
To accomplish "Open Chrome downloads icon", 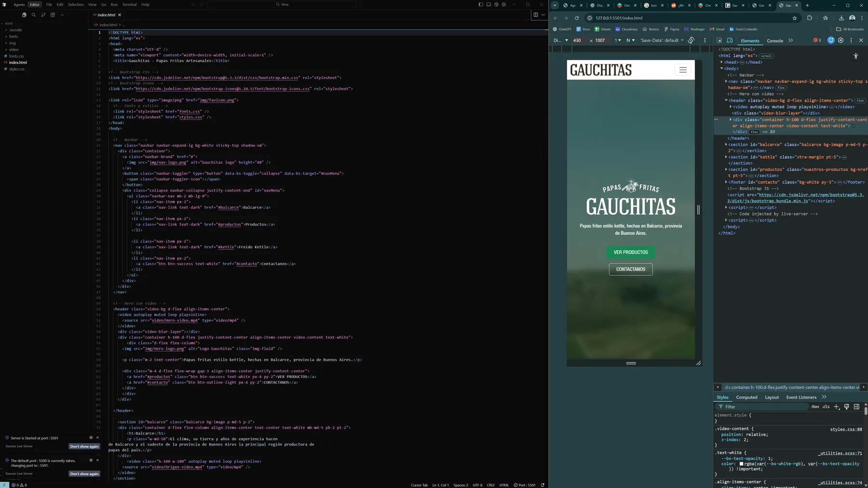I will 841,18.
